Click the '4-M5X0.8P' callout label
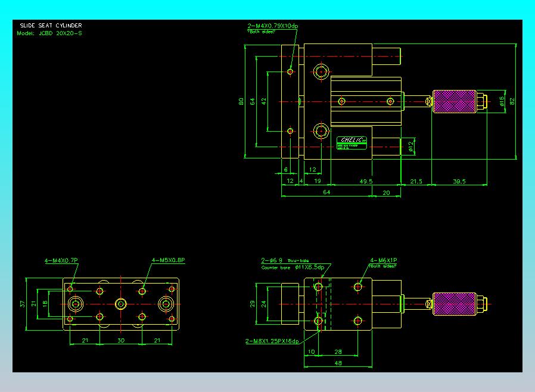 tap(168, 260)
